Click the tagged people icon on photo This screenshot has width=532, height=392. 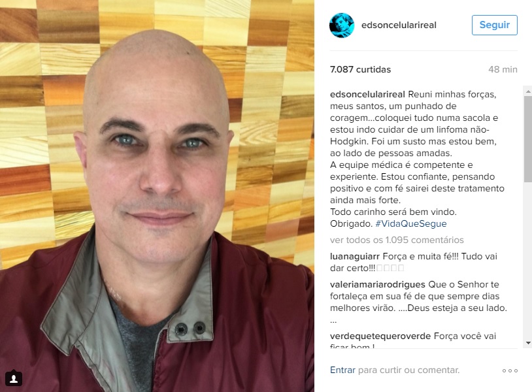pos(14,378)
